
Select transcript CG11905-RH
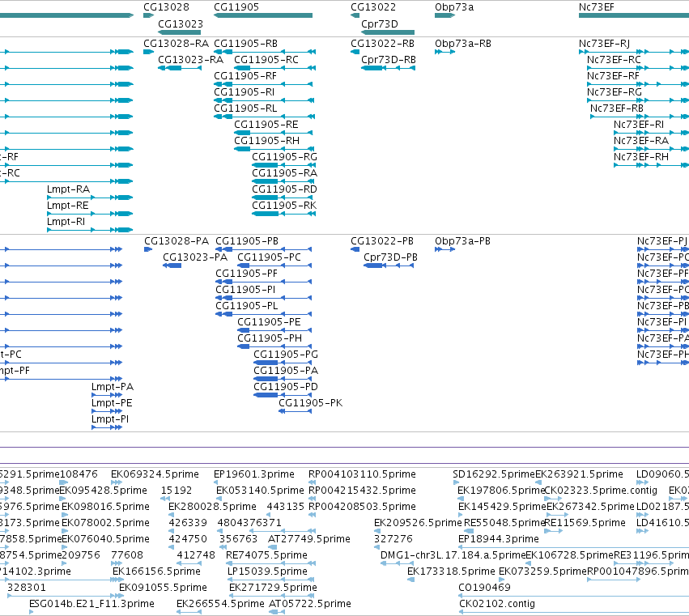pyautogui.click(x=266, y=141)
